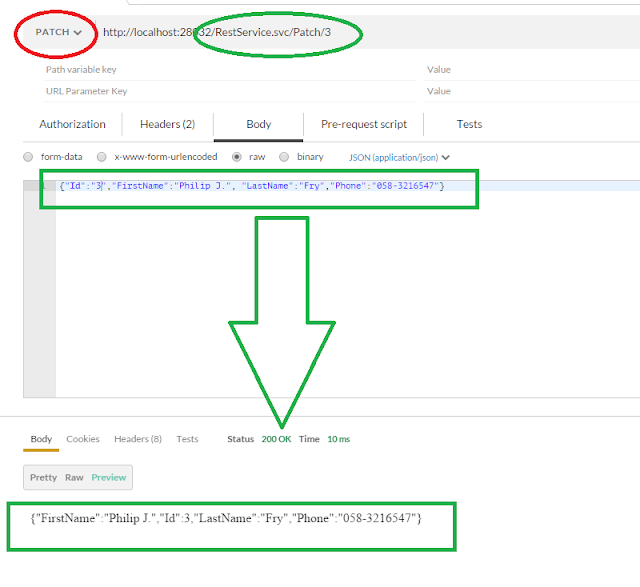
Task: Click the 10 ms response time
Action: [339, 439]
